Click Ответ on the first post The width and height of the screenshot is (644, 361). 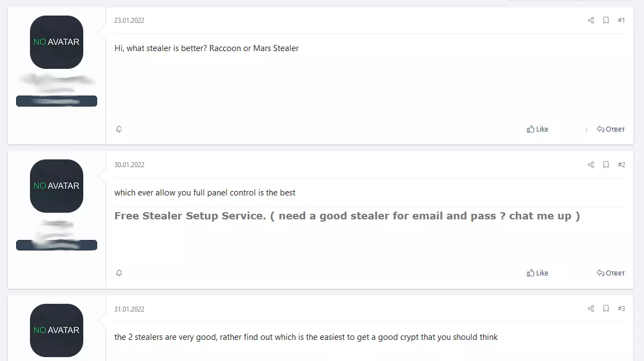coord(611,129)
